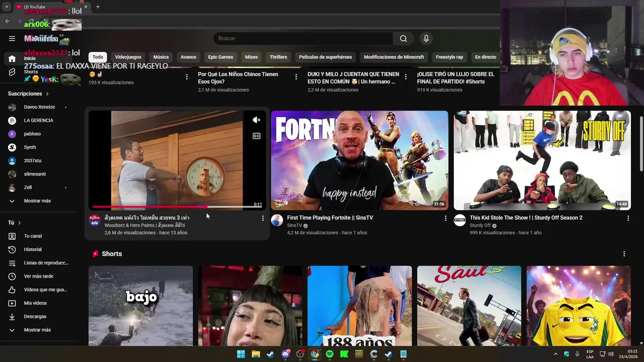Open options for First Time Playing Fortnite

445,218
